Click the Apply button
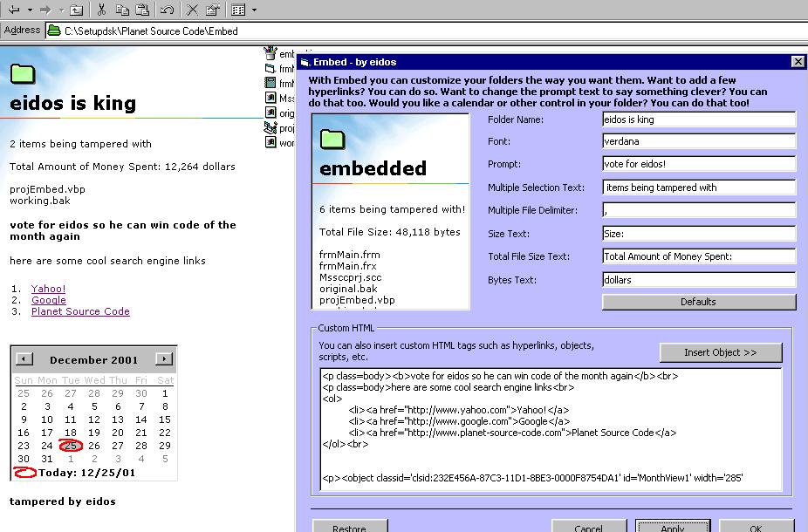The height and width of the screenshot is (532, 808). 672,527
